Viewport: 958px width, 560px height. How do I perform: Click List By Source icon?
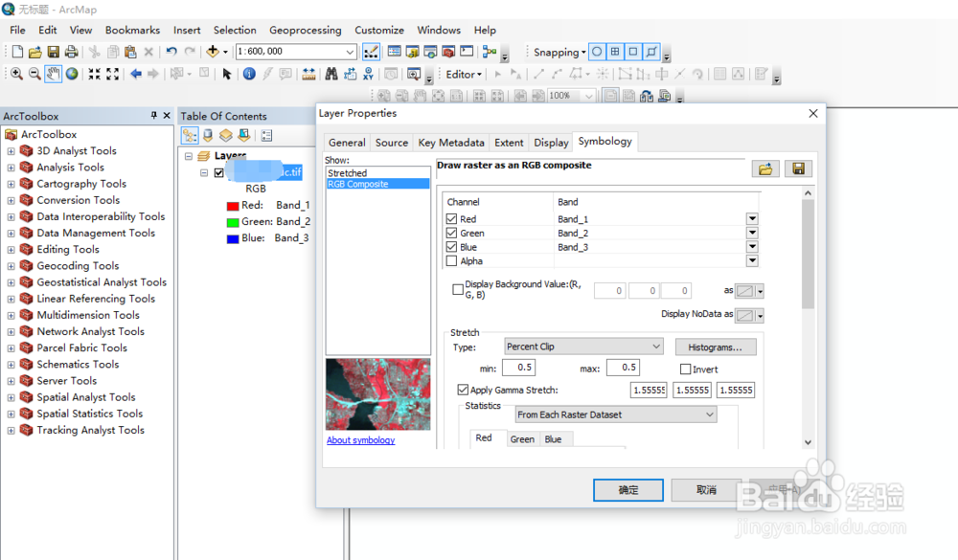[208, 136]
